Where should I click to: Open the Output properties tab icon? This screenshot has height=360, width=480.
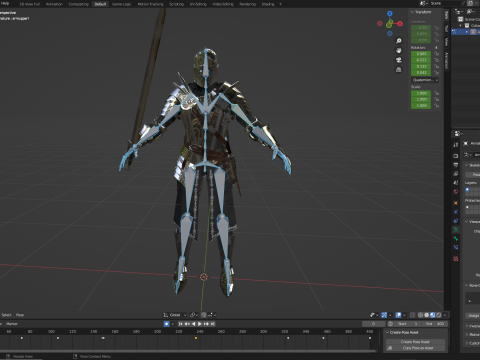pos(456,165)
